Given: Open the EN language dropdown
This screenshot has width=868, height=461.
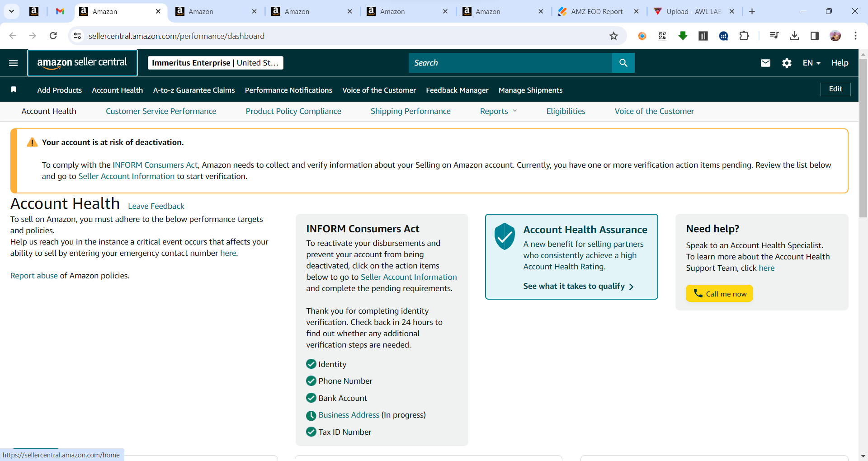Looking at the screenshot, I should 811,63.
